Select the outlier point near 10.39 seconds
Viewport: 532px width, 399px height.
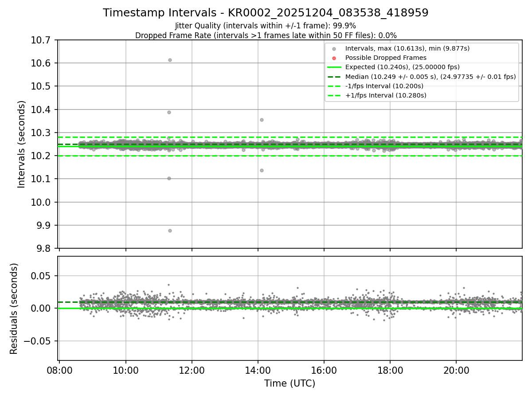coord(169,112)
